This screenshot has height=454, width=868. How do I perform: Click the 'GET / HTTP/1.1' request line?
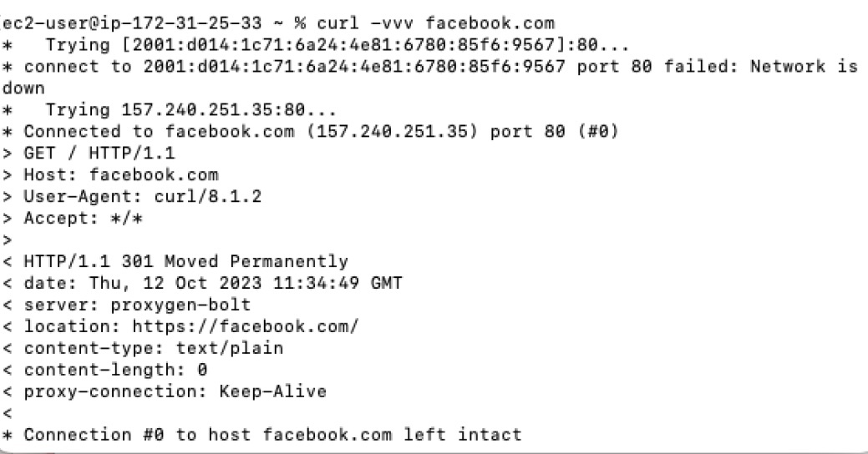point(99,154)
